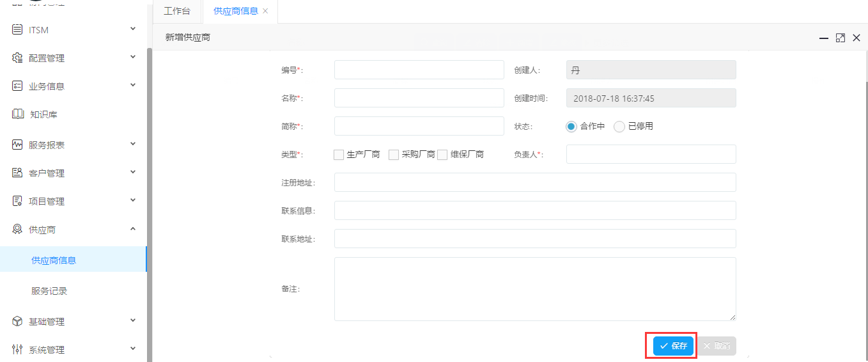868x362 pixels.
Task: Click the 取消 button
Action: [716, 346]
